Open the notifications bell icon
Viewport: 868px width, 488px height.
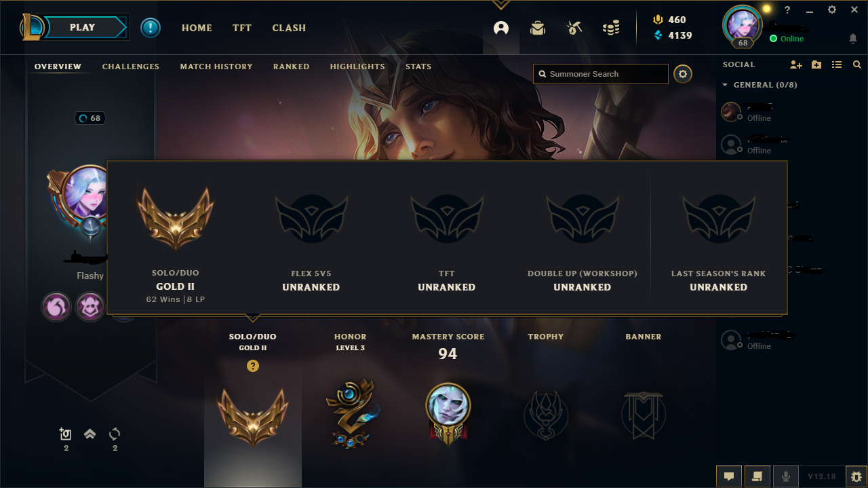pos(853,39)
